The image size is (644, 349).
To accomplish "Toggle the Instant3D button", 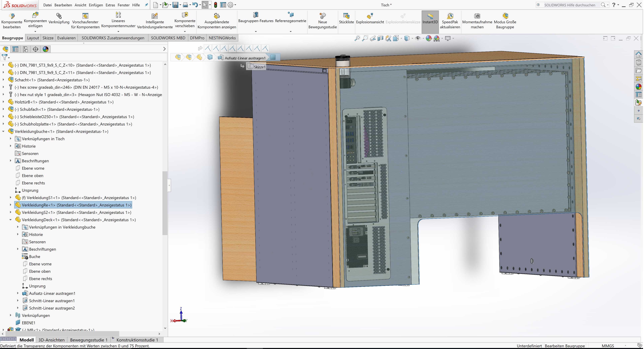I will click(x=430, y=18).
